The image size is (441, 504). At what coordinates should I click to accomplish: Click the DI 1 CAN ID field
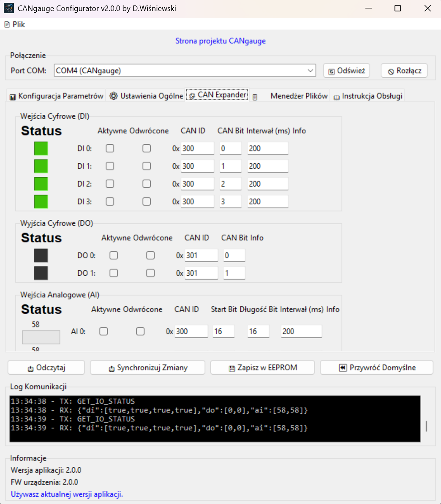click(x=198, y=166)
